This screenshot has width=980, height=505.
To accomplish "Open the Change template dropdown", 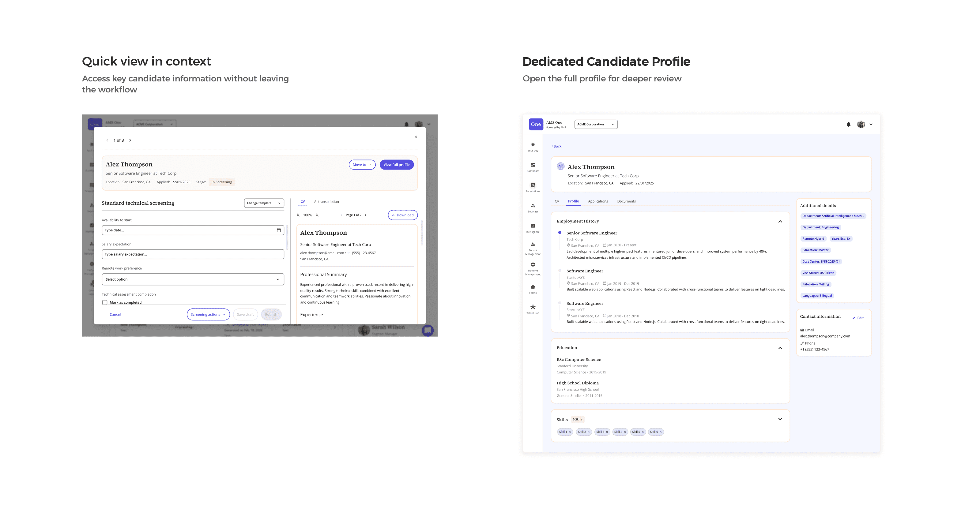I will (x=264, y=203).
